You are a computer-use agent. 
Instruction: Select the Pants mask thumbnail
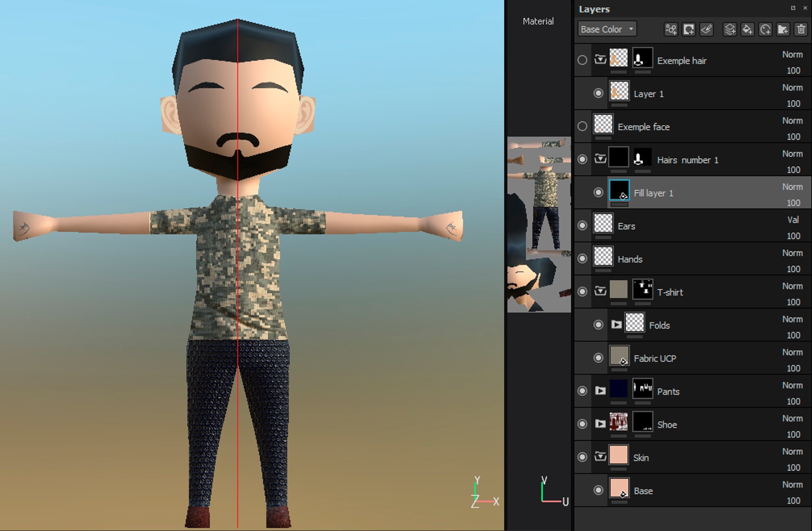click(643, 389)
